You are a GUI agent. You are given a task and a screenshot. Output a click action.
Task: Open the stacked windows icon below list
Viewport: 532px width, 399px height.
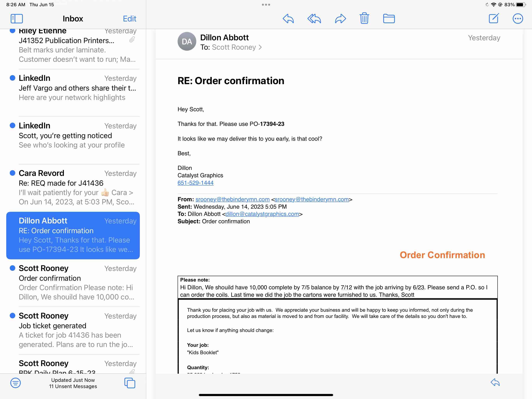pos(130,383)
